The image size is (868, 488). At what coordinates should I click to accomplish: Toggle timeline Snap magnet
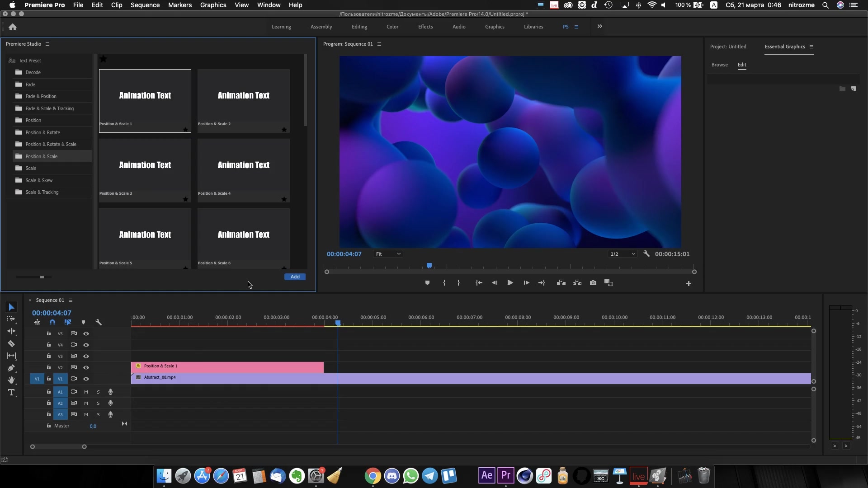(52, 322)
